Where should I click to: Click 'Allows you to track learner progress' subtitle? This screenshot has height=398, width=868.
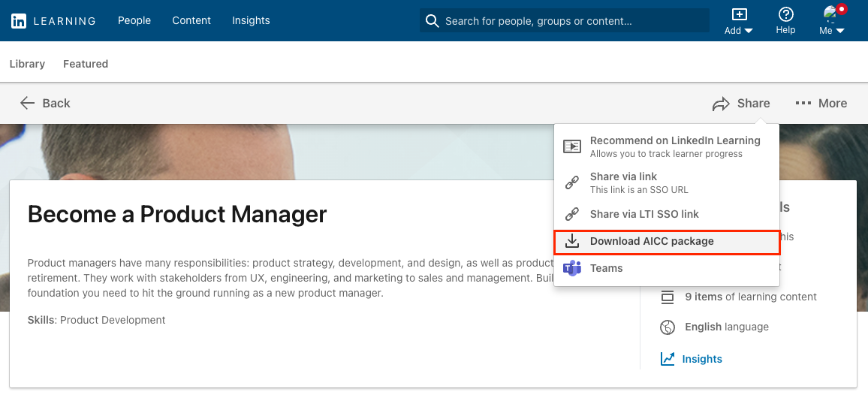666,154
